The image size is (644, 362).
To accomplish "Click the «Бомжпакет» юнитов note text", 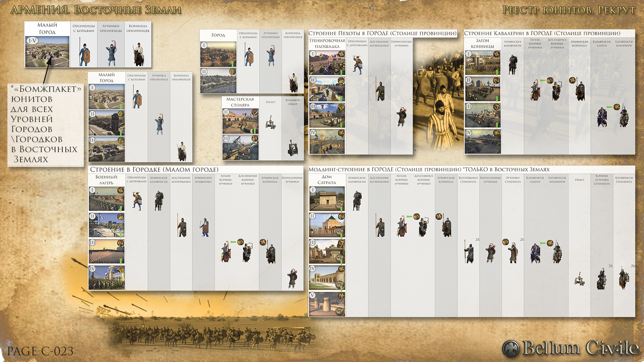I will (46, 124).
